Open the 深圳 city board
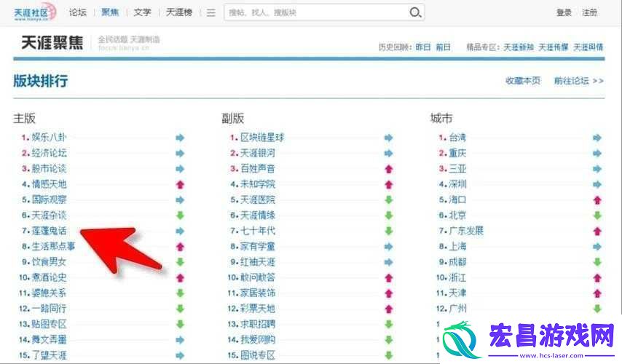The width and height of the screenshot is (622, 364). (x=458, y=184)
